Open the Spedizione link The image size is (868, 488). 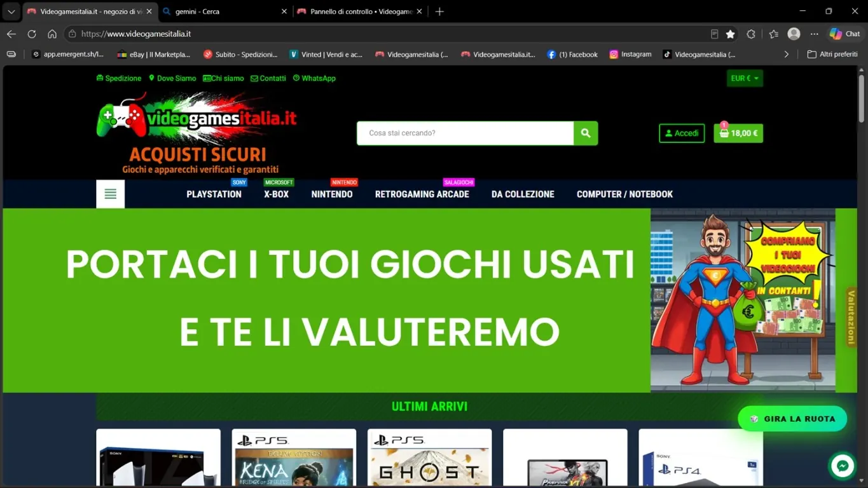click(119, 78)
